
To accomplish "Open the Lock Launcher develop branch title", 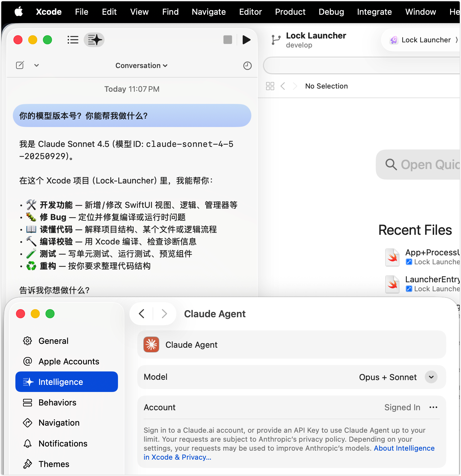I will [316, 40].
